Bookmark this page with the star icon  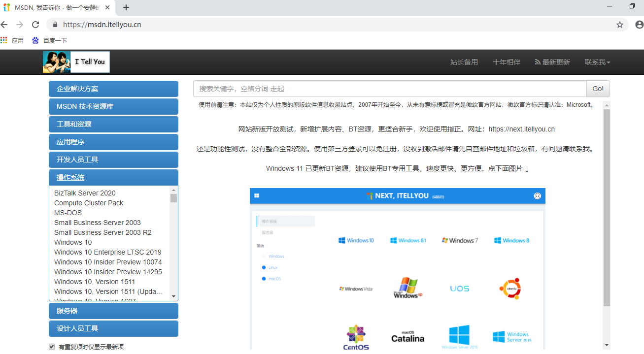(x=620, y=25)
